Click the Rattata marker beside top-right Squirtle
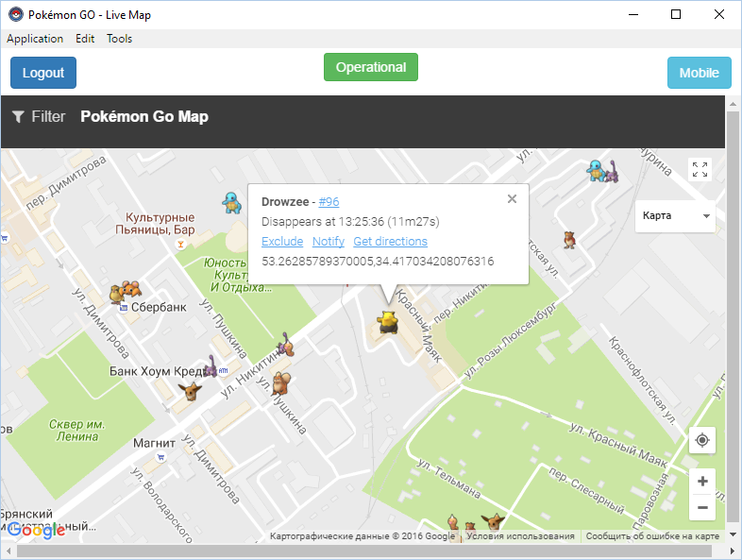The width and height of the screenshot is (742, 560). [612, 171]
